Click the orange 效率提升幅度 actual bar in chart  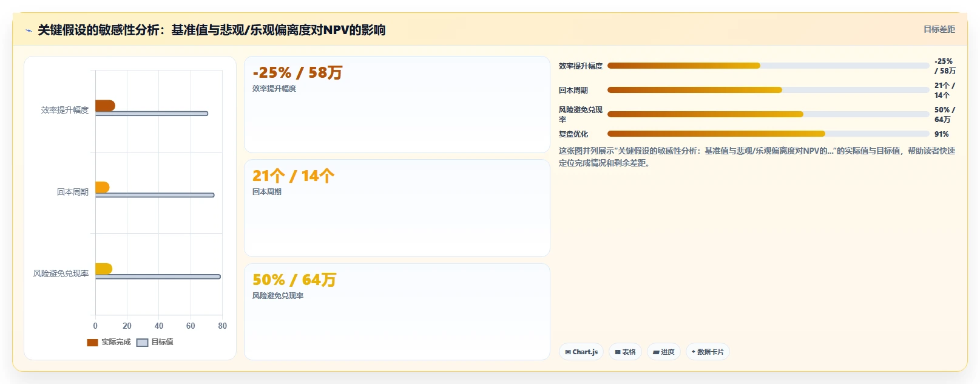click(105, 106)
